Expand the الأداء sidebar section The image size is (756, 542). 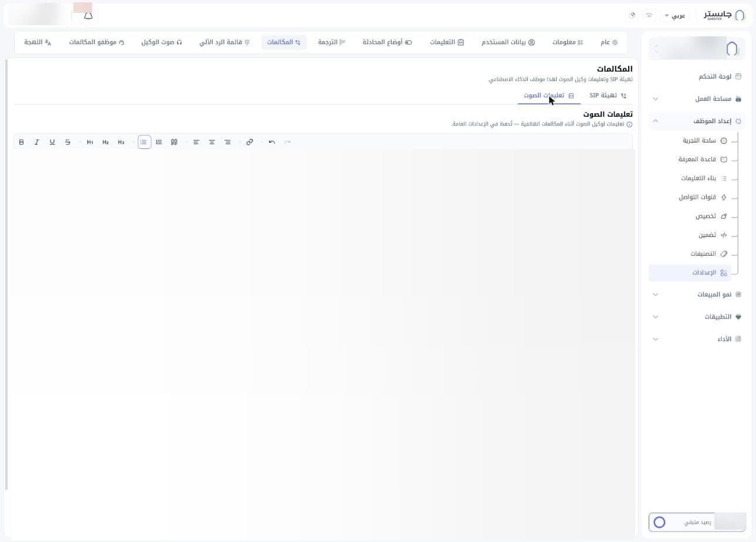(697, 339)
